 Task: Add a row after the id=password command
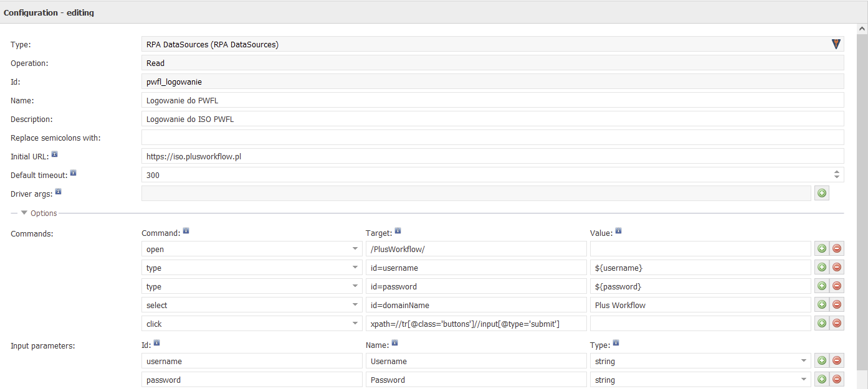822,286
